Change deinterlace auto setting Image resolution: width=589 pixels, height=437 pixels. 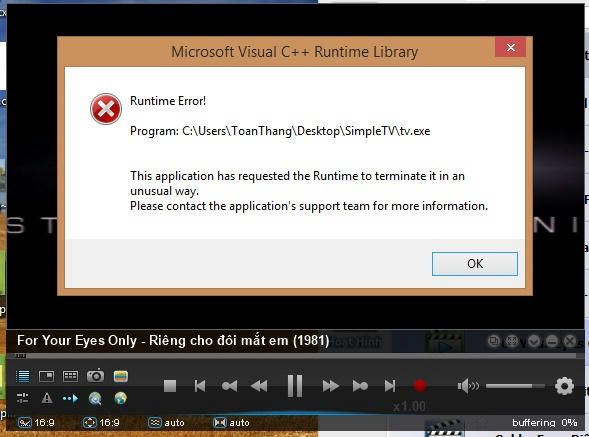click(166, 423)
